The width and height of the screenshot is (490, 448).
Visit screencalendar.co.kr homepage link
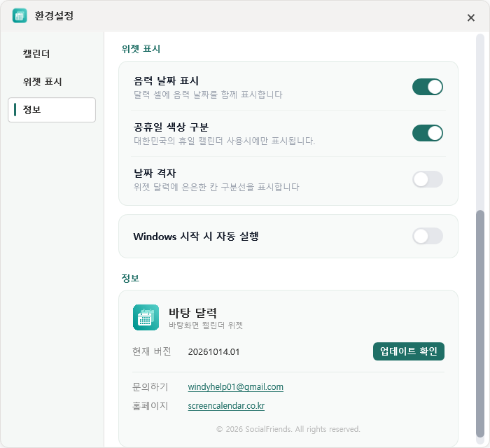[x=226, y=406]
